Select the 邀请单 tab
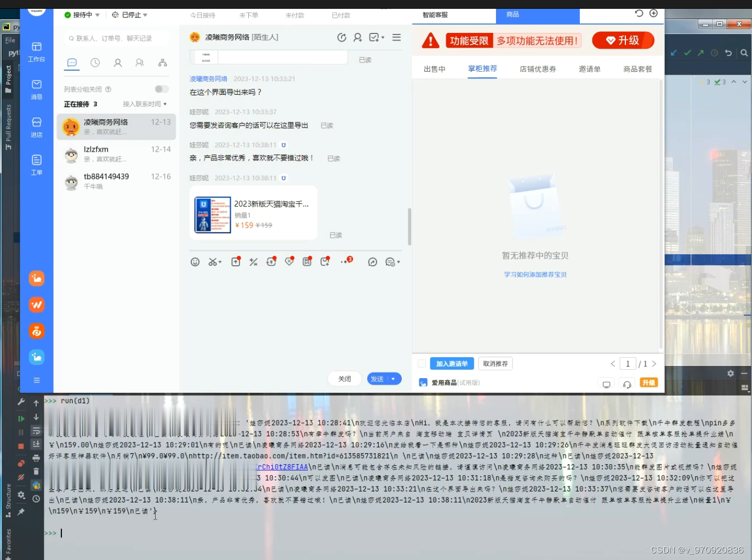This screenshot has height=560, width=752. 590,69
